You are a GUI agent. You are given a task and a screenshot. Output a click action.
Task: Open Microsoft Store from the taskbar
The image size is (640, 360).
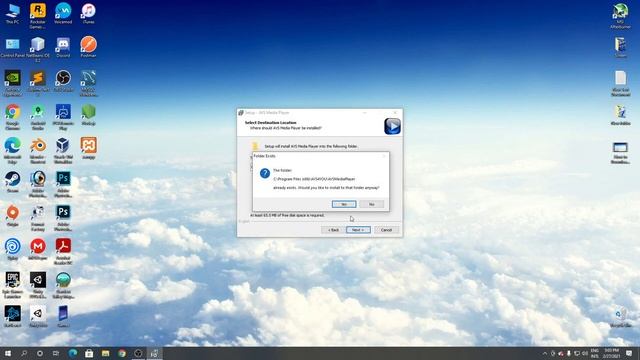pos(89,353)
